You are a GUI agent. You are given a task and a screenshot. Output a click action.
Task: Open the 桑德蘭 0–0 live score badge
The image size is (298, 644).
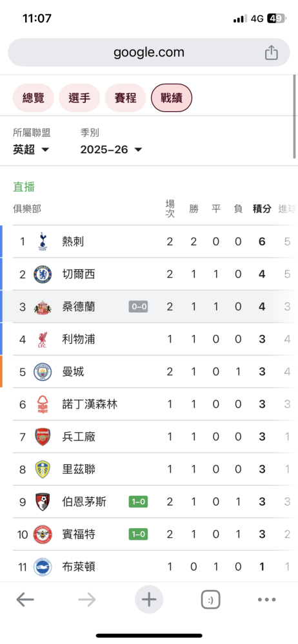click(x=138, y=307)
